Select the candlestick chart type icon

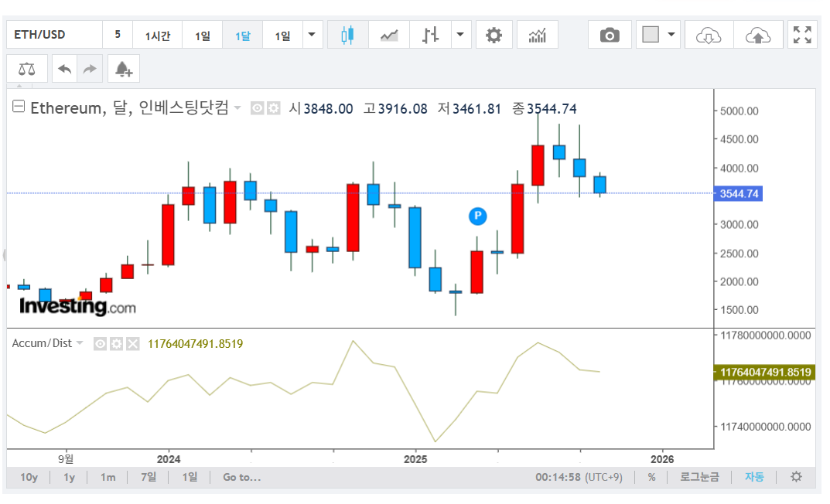tap(347, 36)
